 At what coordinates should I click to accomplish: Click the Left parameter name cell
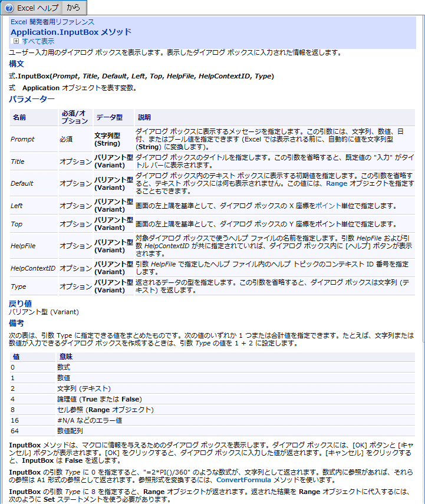(x=34, y=206)
